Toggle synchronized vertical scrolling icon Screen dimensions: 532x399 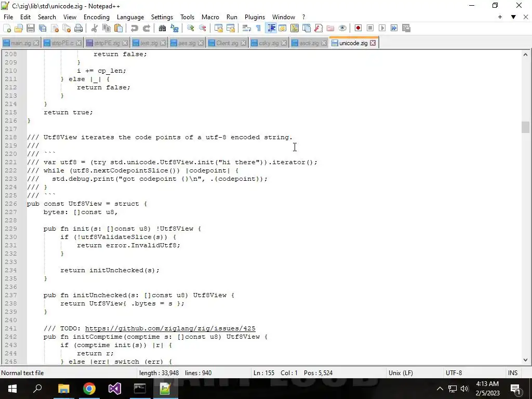click(219, 28)
